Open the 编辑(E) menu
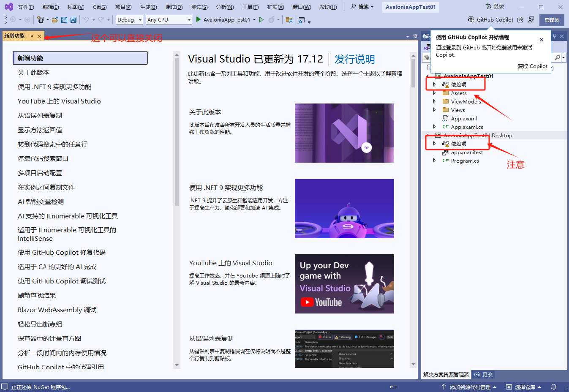The height and width of the screenshot is (392, 569). 51,7
